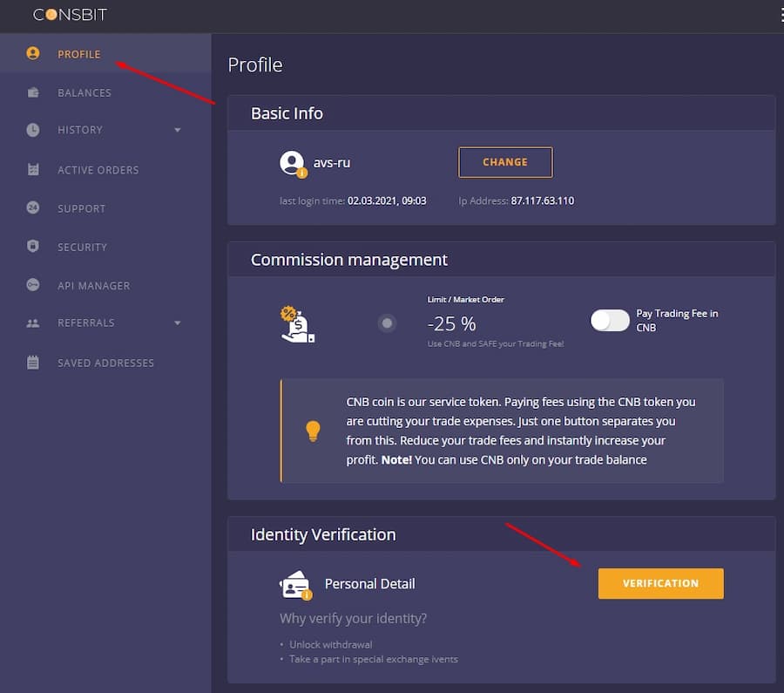Open API Manager
Screen dimensions: 784x693
[105, 285]
